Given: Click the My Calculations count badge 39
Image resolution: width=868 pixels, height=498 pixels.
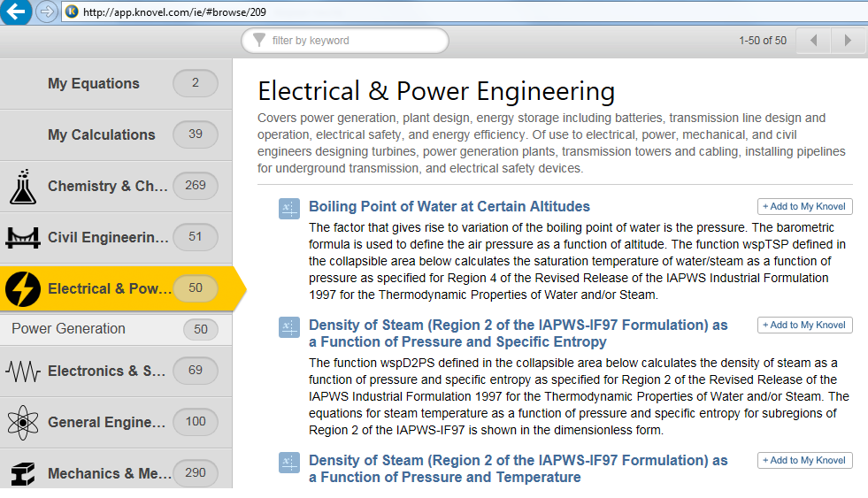Looking at the screenshot, I should pos(196,134).
